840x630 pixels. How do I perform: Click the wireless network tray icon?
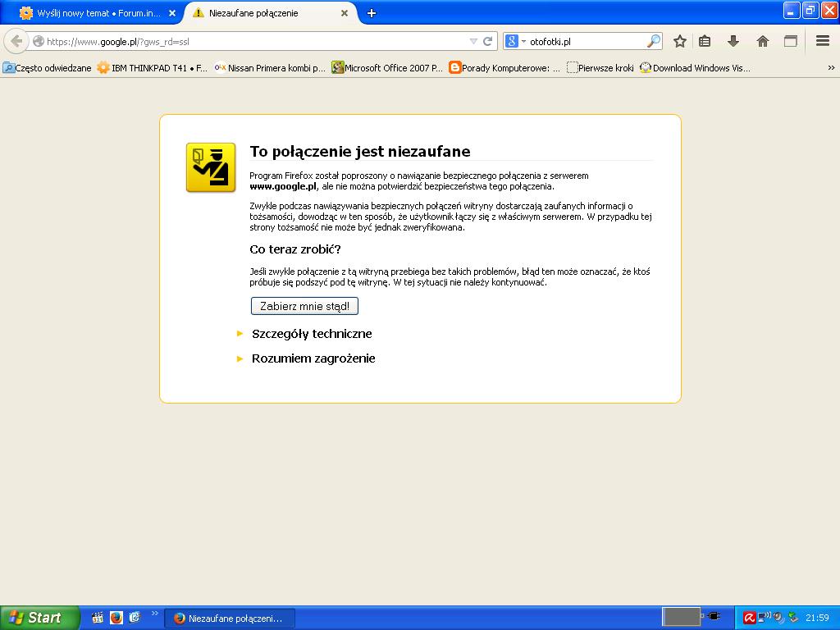click(x=764, y=617)
